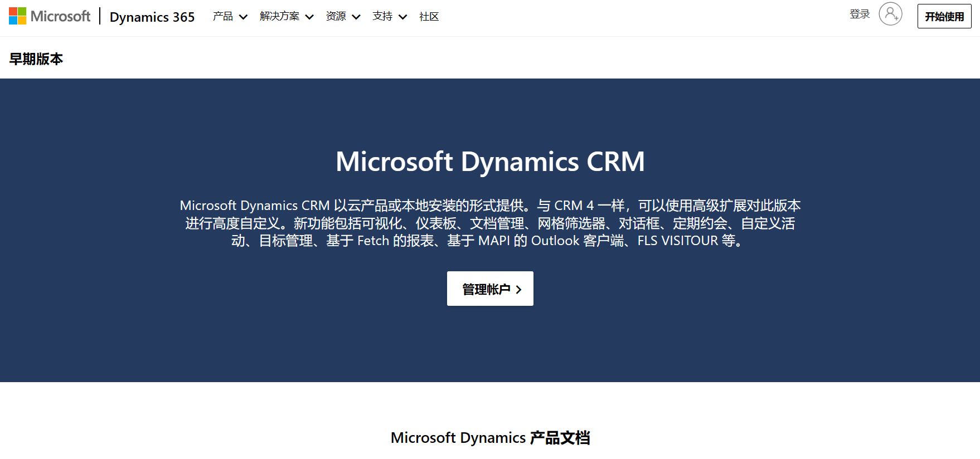The width and height of the screenshot is (980, 459).
Task: Click the user account avatar icon
Action: (890, 14)
